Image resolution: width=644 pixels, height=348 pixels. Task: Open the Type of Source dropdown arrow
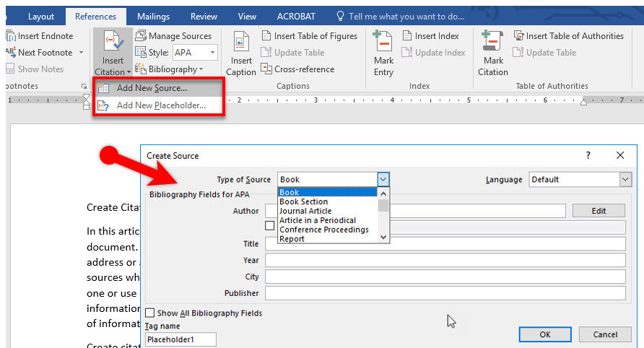tap(383, 180)
